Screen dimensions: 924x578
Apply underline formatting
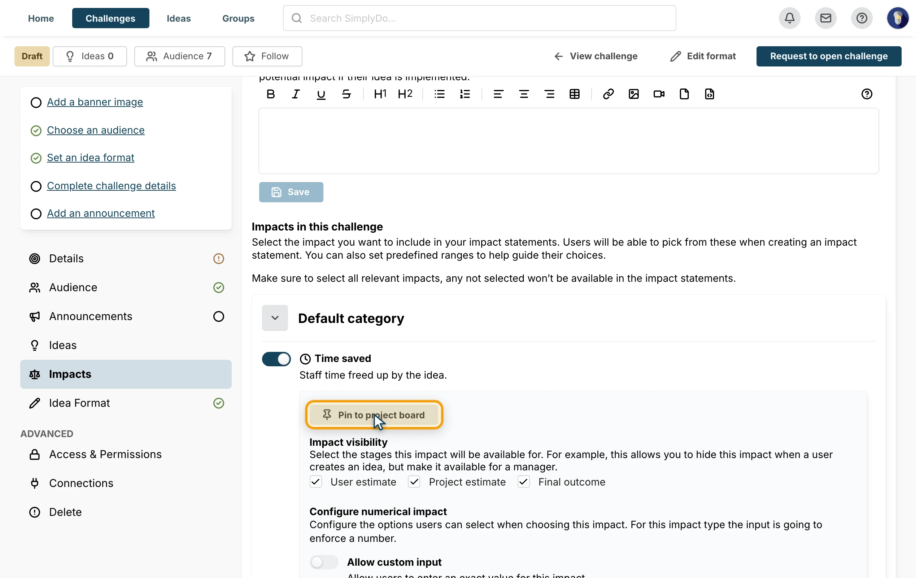click(321, 94)
